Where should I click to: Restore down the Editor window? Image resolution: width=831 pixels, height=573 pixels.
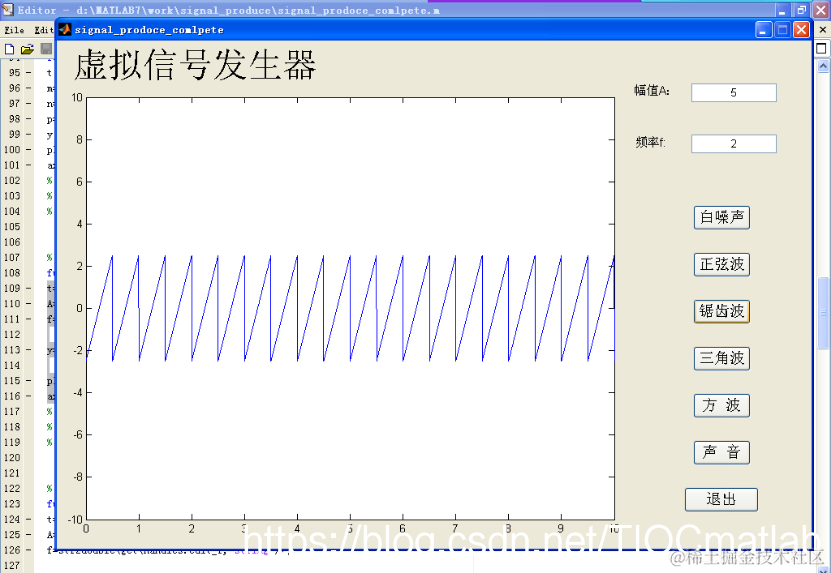coord(801,10)
